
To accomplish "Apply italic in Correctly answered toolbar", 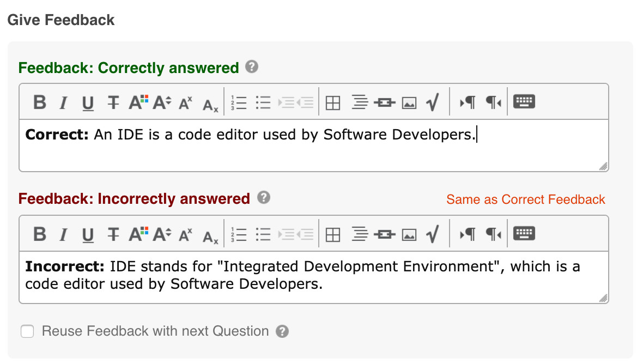I will [64, 102].
